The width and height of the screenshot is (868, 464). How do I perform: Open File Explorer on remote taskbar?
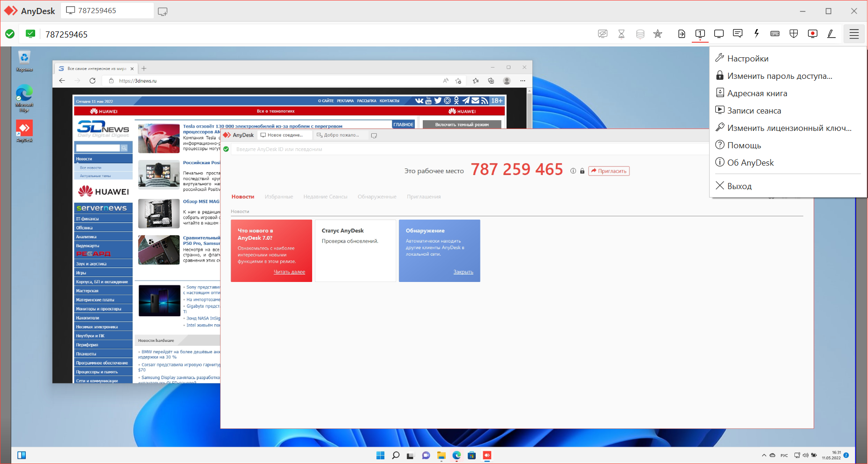click(441, 455)
